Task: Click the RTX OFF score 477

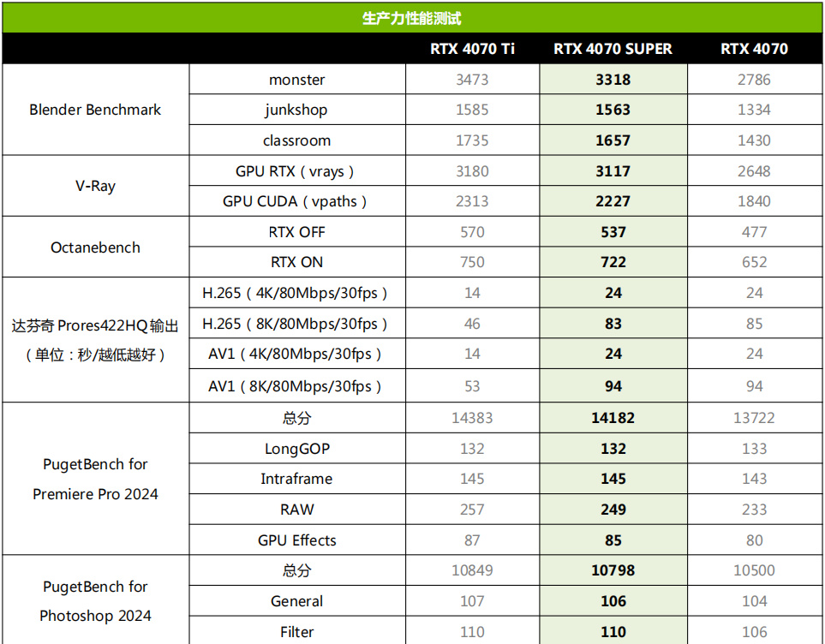Action: 754,232
